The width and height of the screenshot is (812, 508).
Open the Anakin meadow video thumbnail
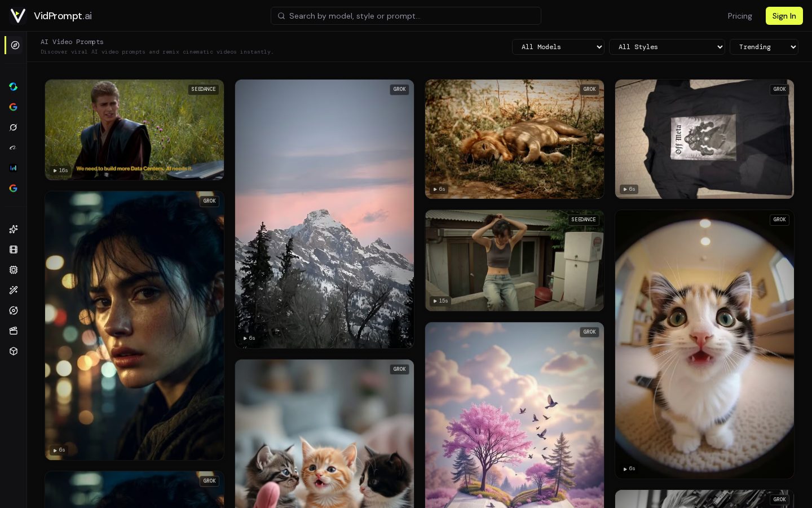(x=134, y=130)
